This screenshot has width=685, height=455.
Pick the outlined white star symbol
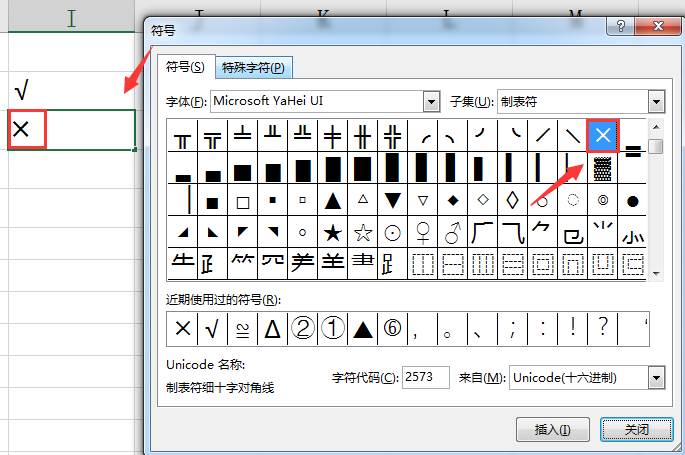coord(363,233)
